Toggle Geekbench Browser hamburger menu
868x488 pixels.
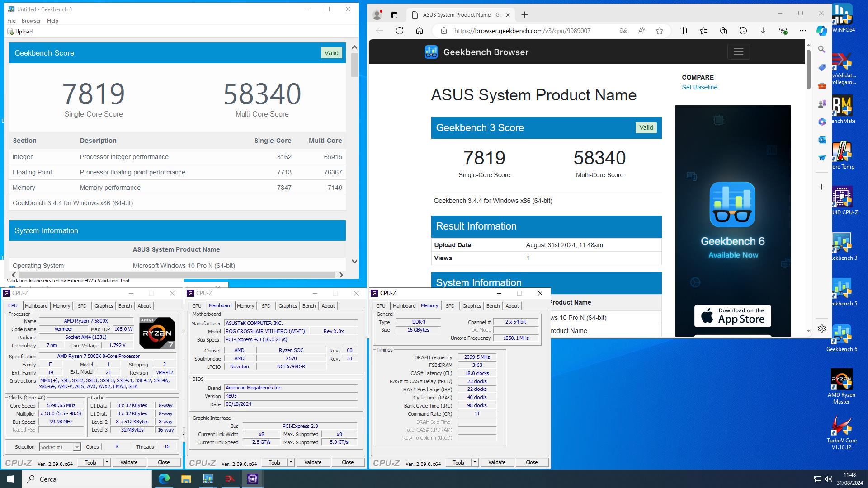(x=739, y=52)
